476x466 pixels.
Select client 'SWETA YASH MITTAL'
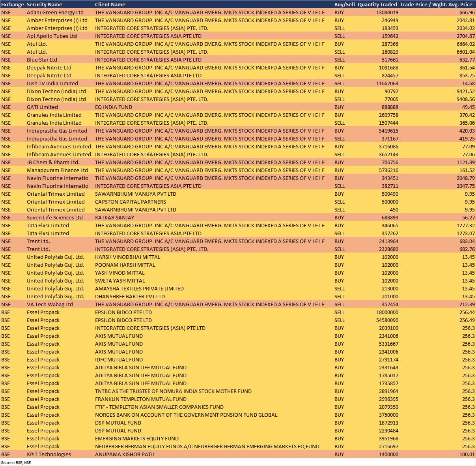120,281
